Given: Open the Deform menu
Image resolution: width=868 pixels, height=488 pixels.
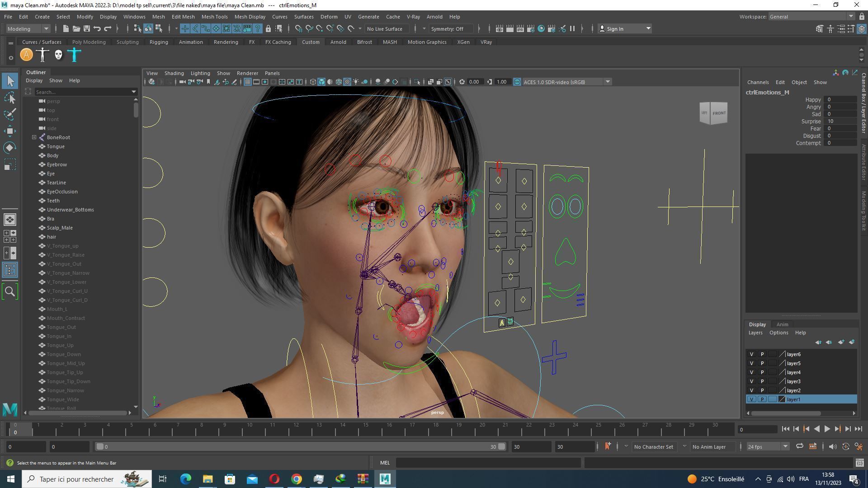Looking at the screenshot, I should 329,17.
